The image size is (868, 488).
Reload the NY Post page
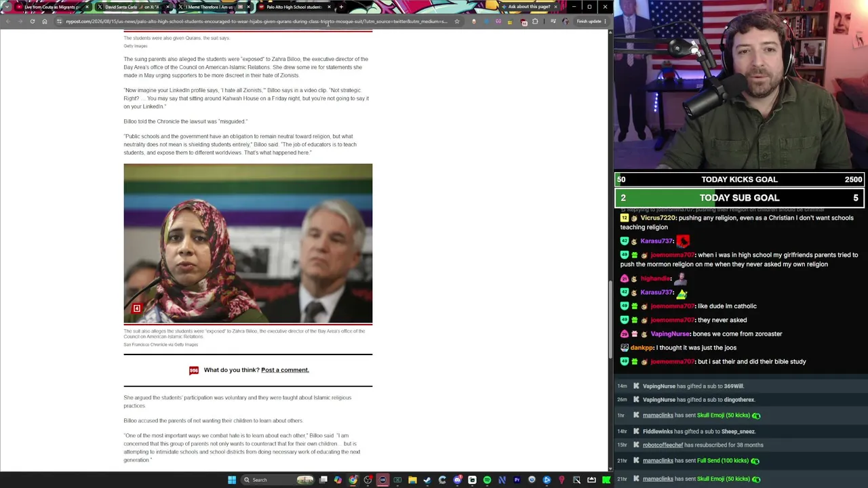point(32,21)
